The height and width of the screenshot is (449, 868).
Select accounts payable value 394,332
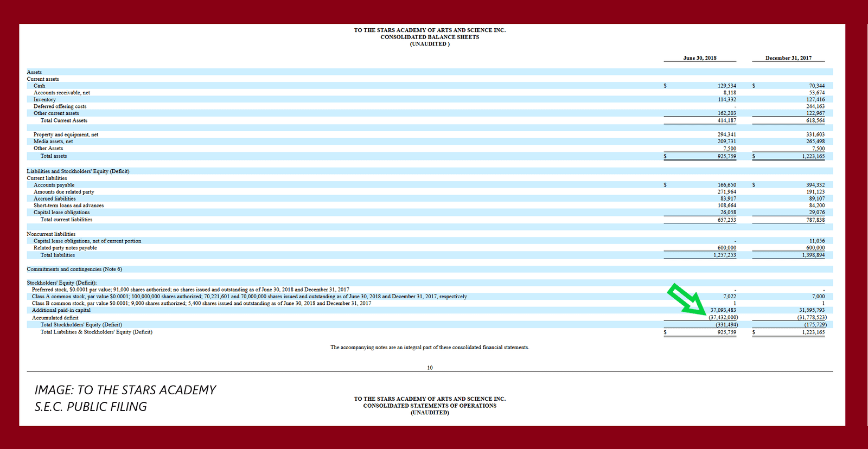(x=815, y=185)
